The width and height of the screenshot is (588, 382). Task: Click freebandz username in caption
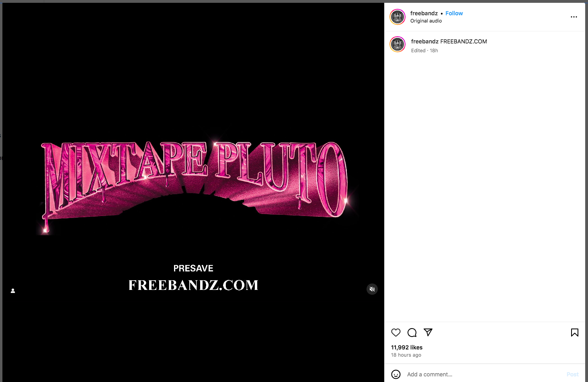[425, 41]
